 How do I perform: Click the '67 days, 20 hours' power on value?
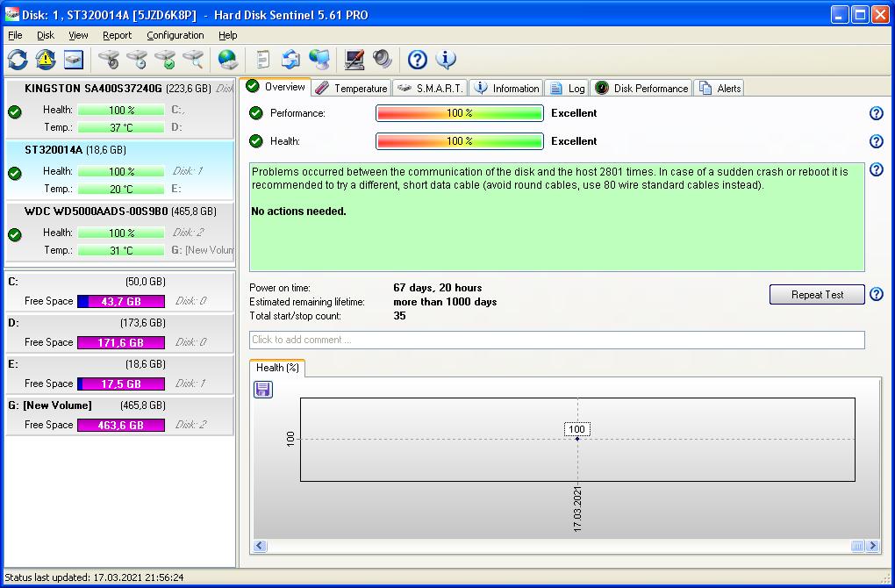pyautogui.click(x=438, y=288)
